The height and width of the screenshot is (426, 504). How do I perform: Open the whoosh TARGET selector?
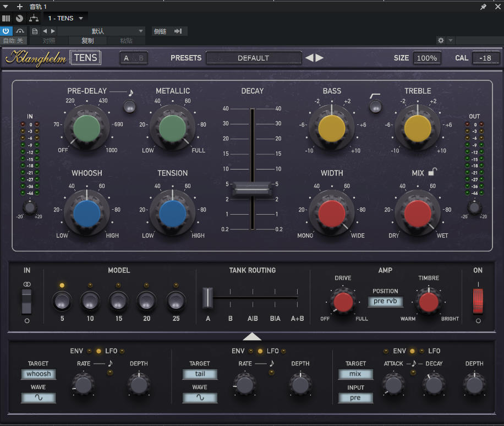39,374
